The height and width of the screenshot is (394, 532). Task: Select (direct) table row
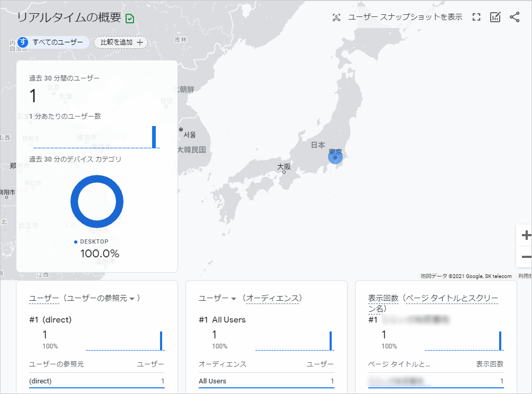tap(97, 381)
